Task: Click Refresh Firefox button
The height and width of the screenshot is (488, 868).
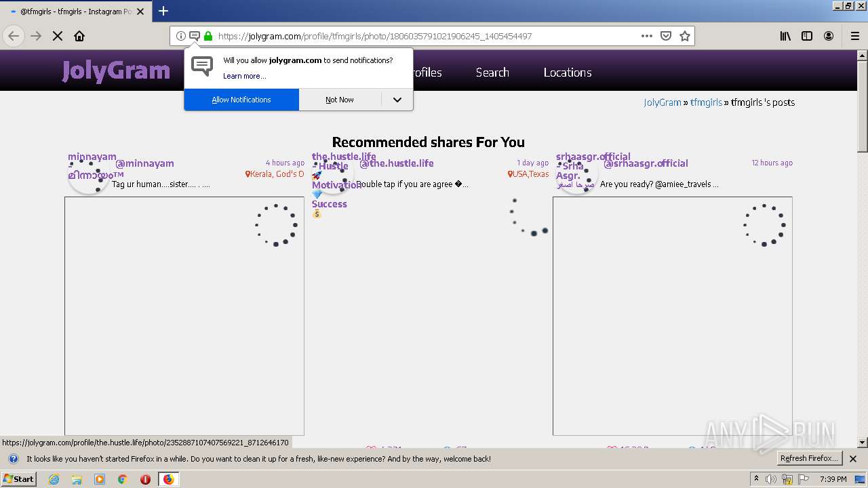Action: tap(810, 459)
